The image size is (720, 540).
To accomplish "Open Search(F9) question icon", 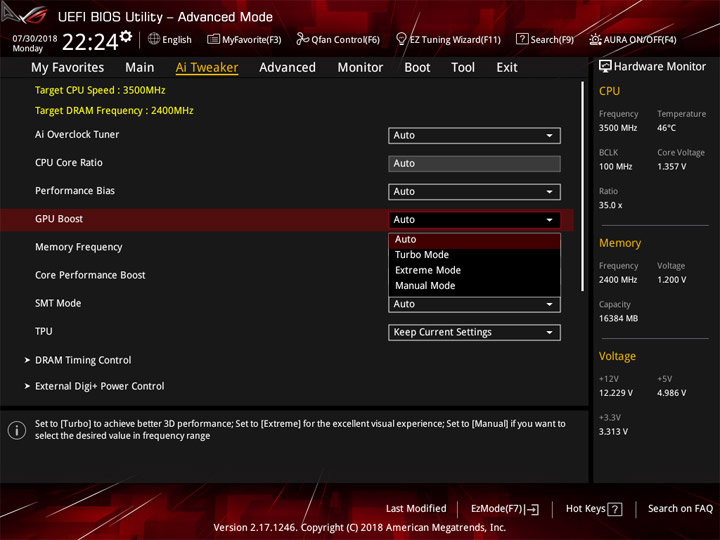I will pyautogui.click(x=522, y=39).
